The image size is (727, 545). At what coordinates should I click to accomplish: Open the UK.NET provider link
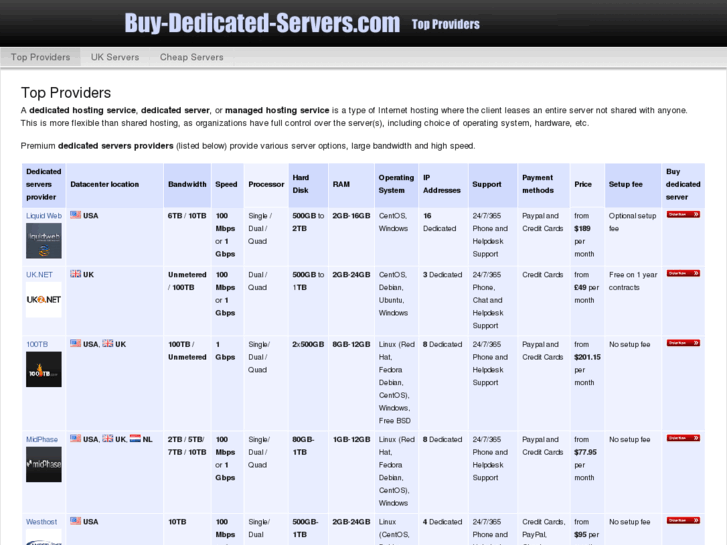pos(39,275)
